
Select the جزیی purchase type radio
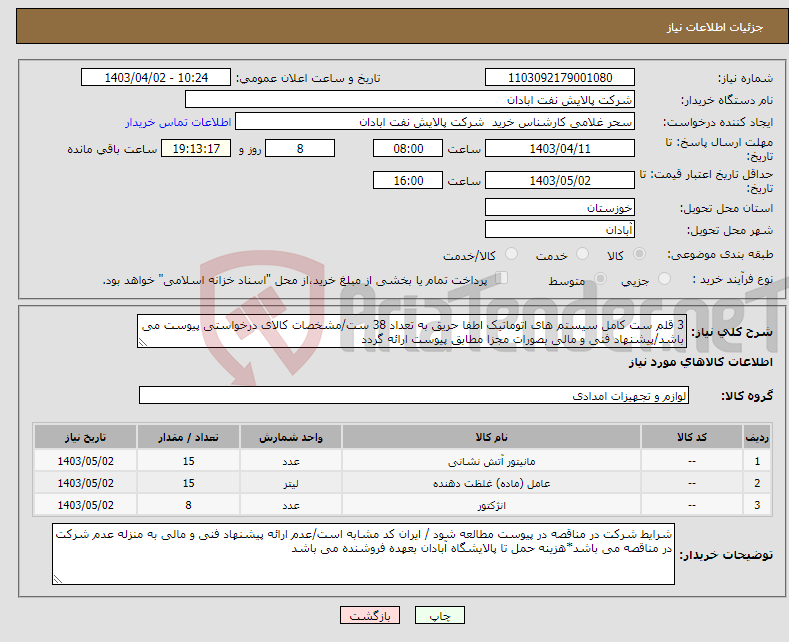(x=664, y=278)
